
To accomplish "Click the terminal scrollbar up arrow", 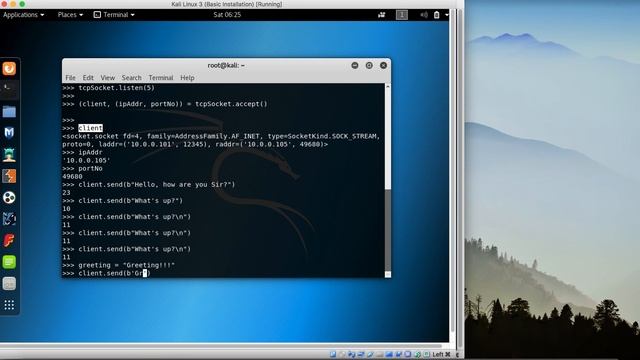I will (x=388, y=87).
